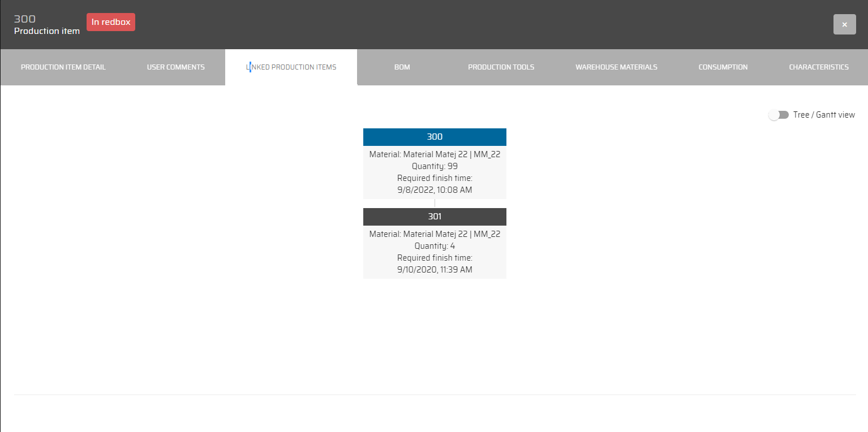Click the red "In redbox" status badge
This screenshot has height=432, width=868.
[111, 22]
